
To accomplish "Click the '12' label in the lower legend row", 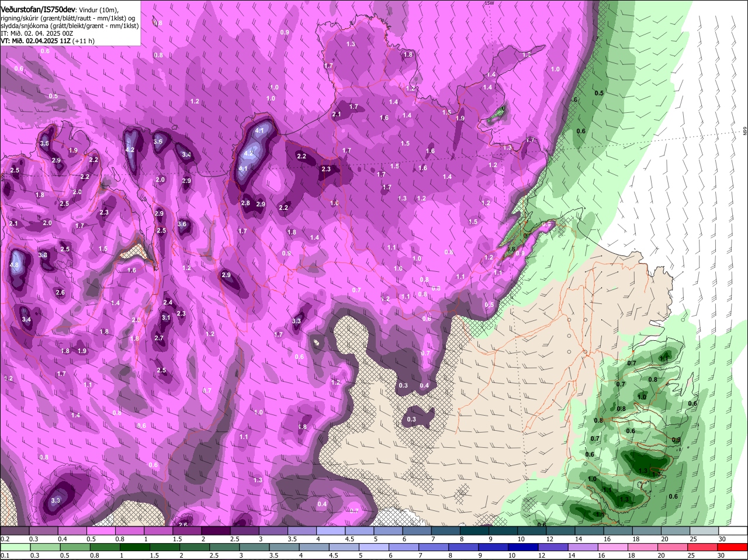I will pyautogui.click(x=542, y=555).
